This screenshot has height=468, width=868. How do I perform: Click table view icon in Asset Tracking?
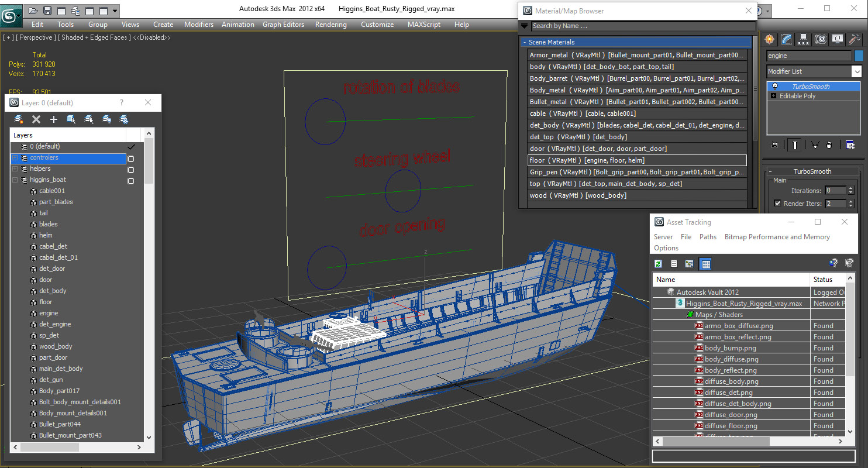[705, 264]
